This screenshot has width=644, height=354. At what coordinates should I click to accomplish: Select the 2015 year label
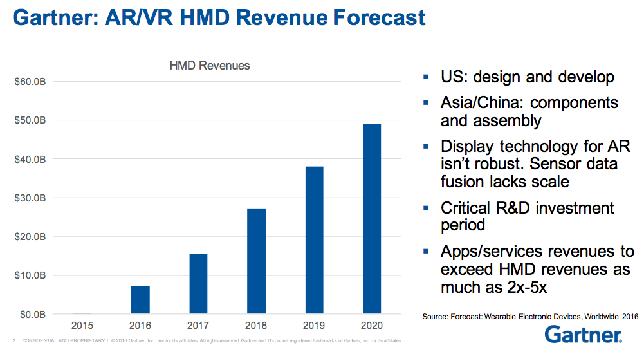coord(82,326)
